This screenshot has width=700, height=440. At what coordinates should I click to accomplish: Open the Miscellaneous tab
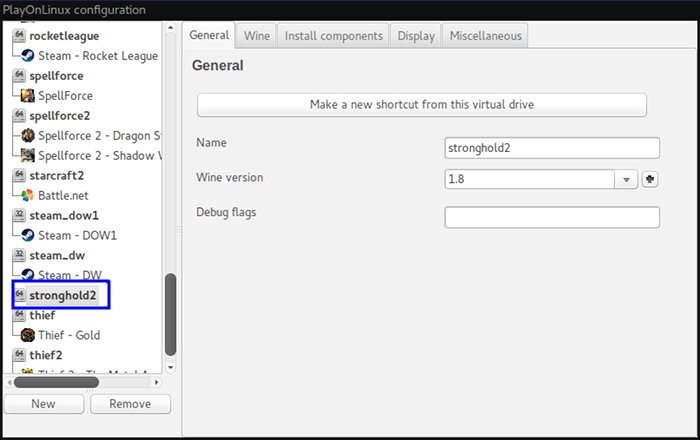(x=485, y=36)
